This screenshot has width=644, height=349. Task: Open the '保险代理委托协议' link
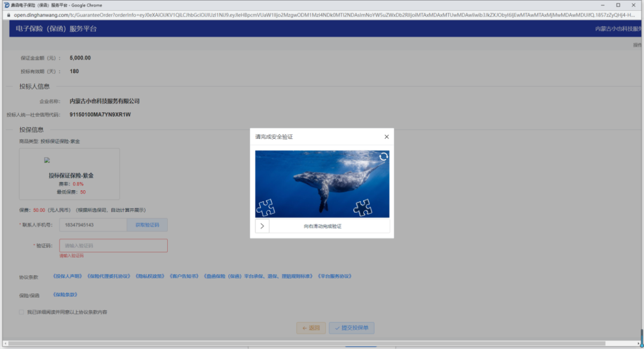[x=109, y=276]
